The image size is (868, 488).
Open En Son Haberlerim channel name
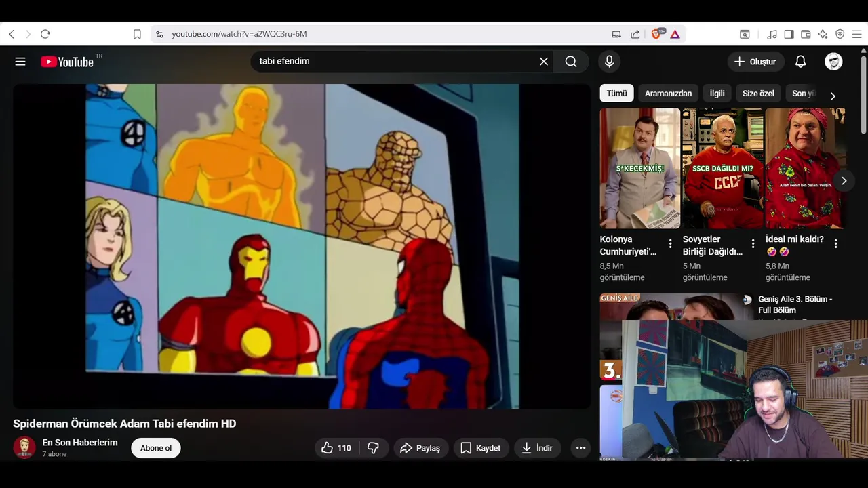click(x=80, y=443)
